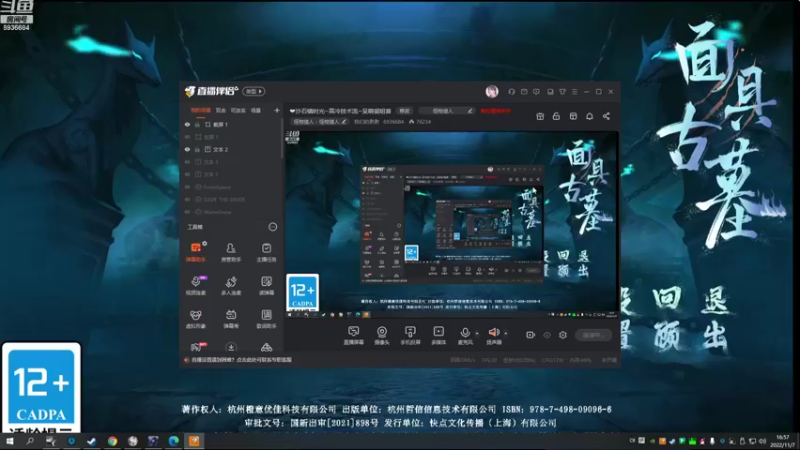
Task: Open the 视频连麦 tool
Action: tap(196, 286)
